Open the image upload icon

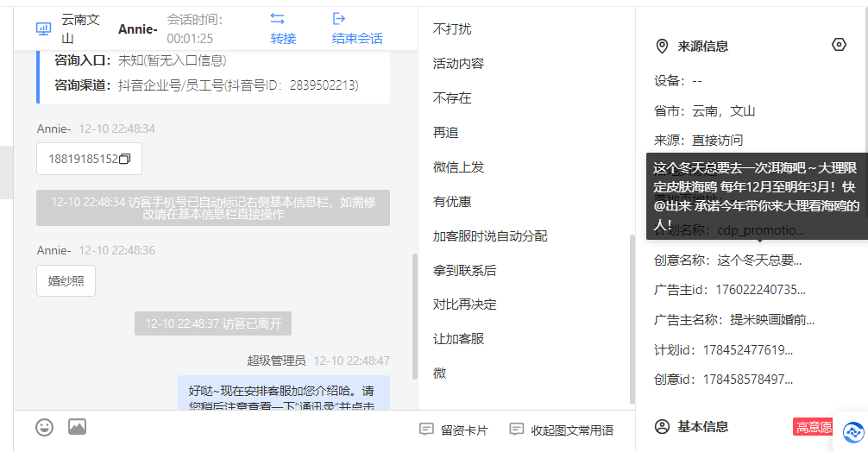tap(77, 426)
